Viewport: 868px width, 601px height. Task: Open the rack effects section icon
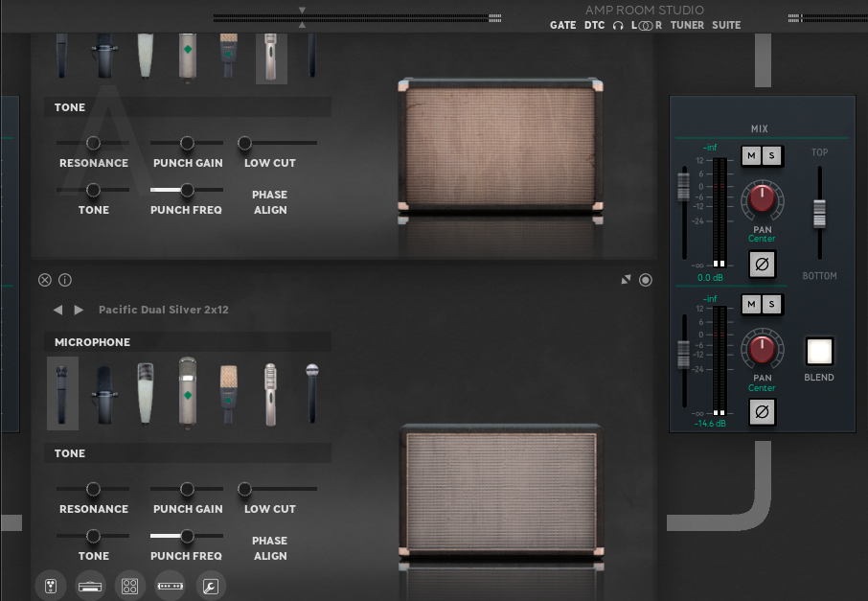pyautogui.click(x=170, y=585)
